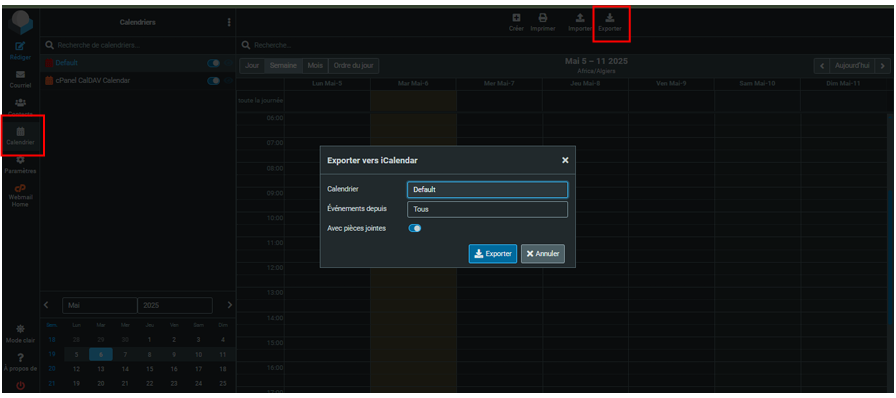Viewport: 896px width, 398px height.
Task: Switch to Mode clair
Action: click(20, 333)
